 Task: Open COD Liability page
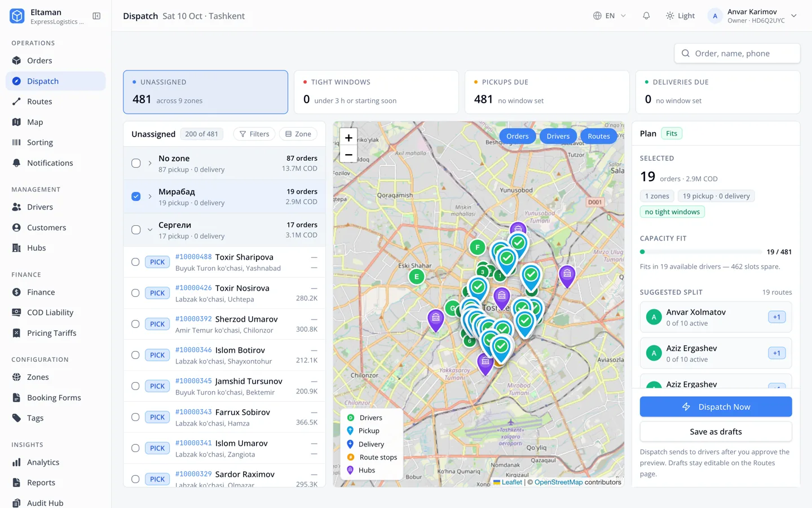[x=56, y=313]
